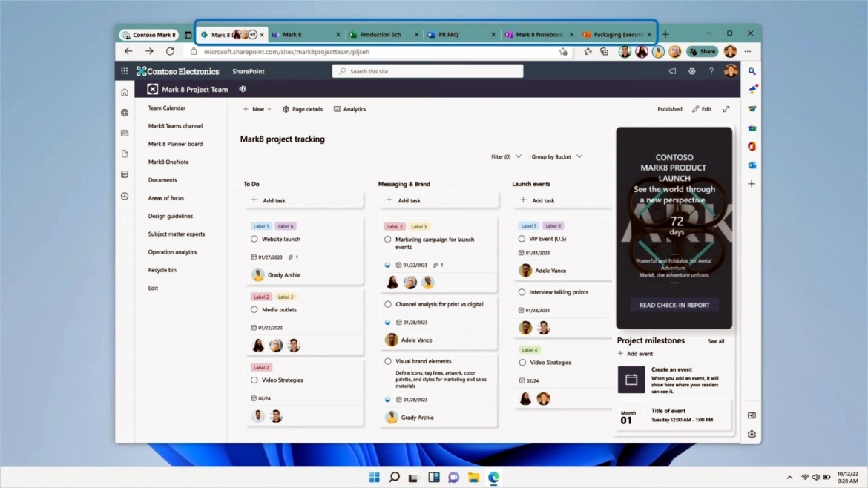868x488 pixels.
Task: Add task in Messaging & Brand bucket
Action: [438, 200]
